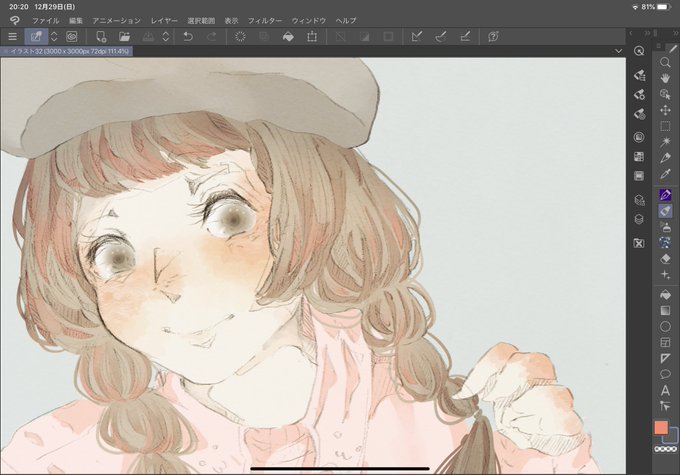Expand the palette dock with the double chevron
The height and width of the screenshot is (475, 680).
pyautogui.click(x=647, y=33)
